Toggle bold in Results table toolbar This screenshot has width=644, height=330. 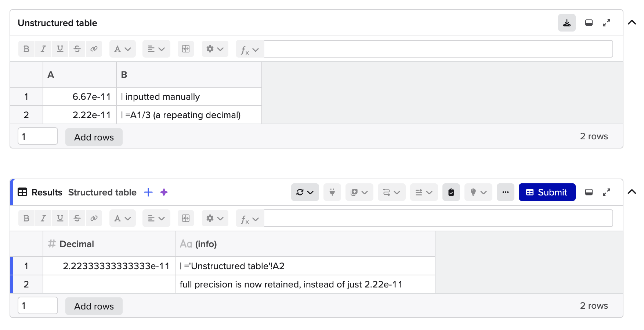[x=26, y=218]
